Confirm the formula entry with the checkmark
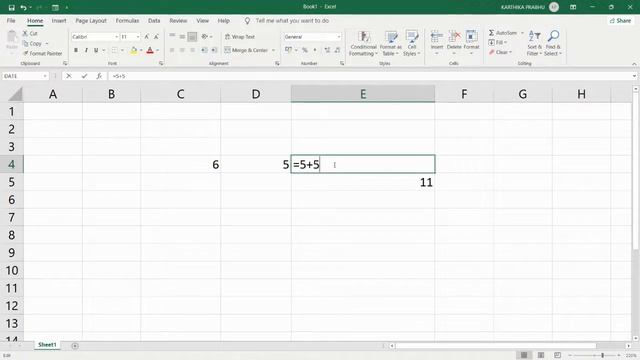 84,76
